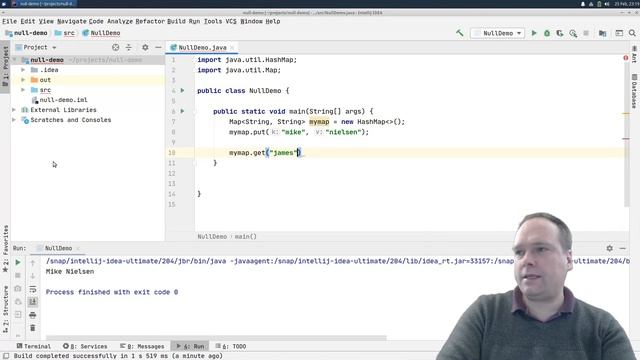Click the camera dump threads icon
The height and width of the screenshot is (360, 640).
click(x=18, y=289)
